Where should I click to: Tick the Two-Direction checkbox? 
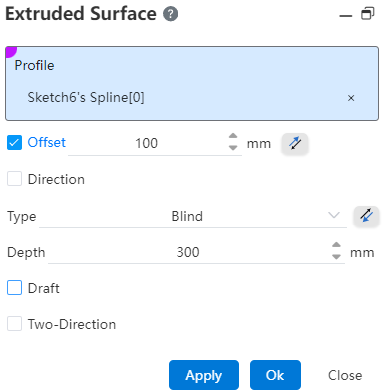coord(14,324)
